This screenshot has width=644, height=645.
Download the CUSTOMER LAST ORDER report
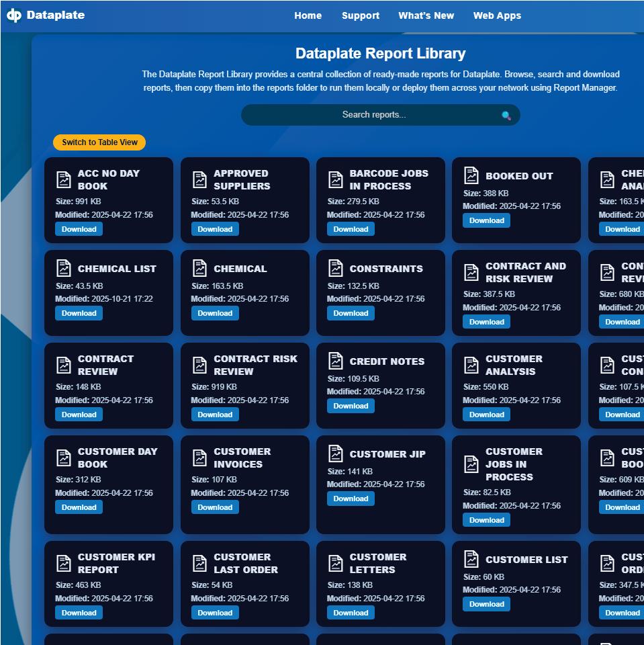[x=215, y=613]
